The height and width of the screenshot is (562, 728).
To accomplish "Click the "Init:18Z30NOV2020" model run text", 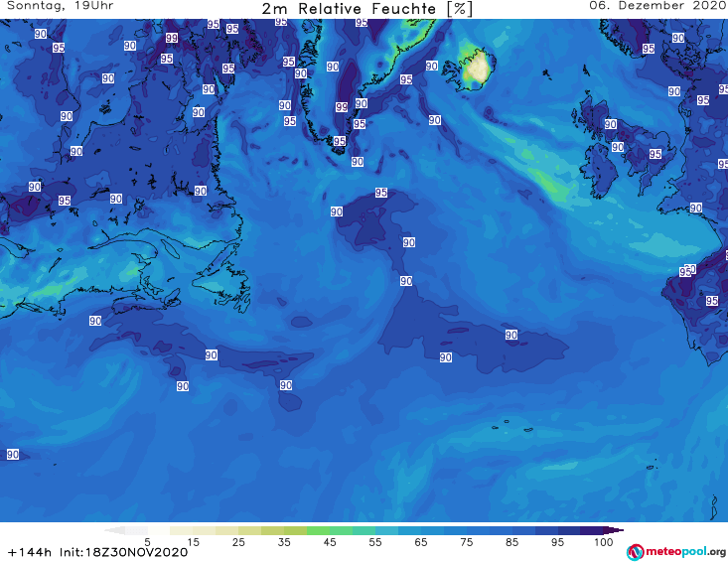I will (x=123, y=552).
